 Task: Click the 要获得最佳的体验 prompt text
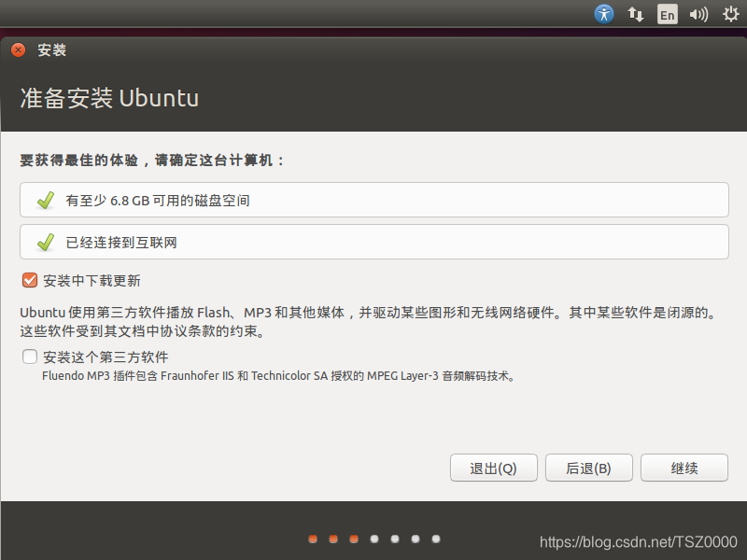[152, 160]
